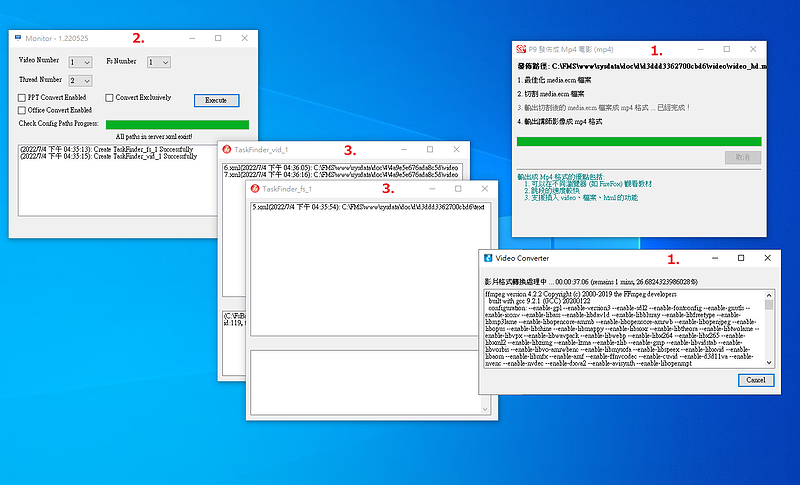800x485 pixels.
Task: Toggle the Convert Exclusively checkbox
Action: click(x=109, y=97)
